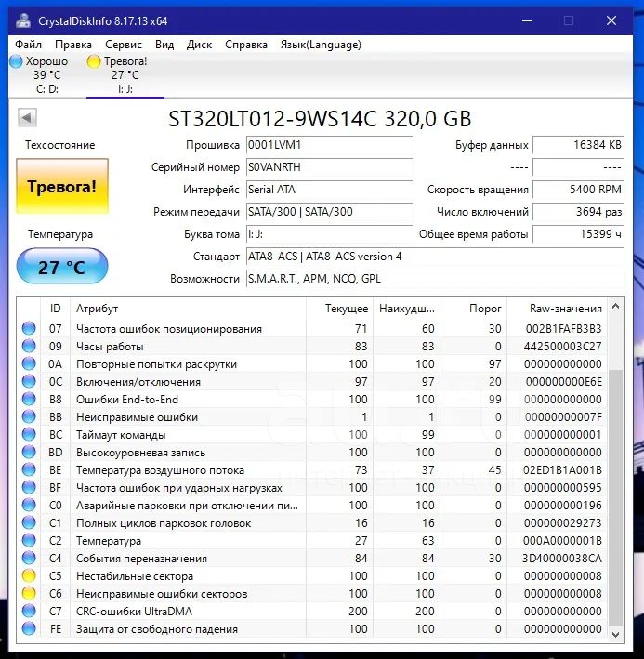Click the CrystalDiskInfo app icon in title bar

click(x=23, y=20)
